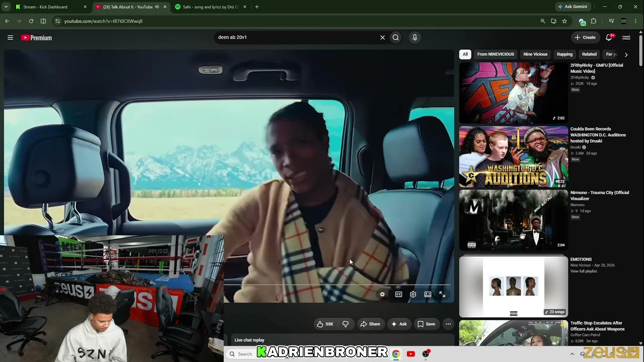Click the Coulda Been Records video title
644x362 pixels.
point(598,135)
